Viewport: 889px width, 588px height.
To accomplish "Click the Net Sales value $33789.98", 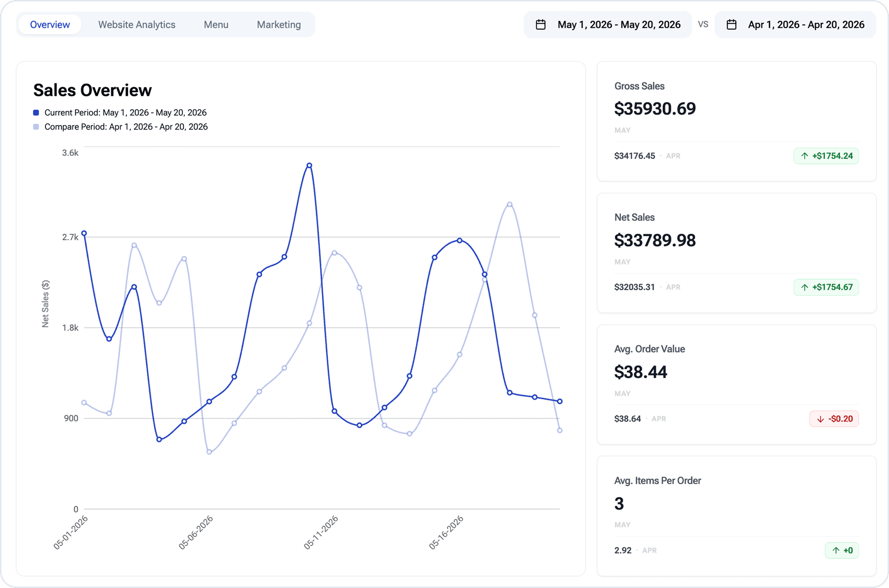I will [655, 240].
